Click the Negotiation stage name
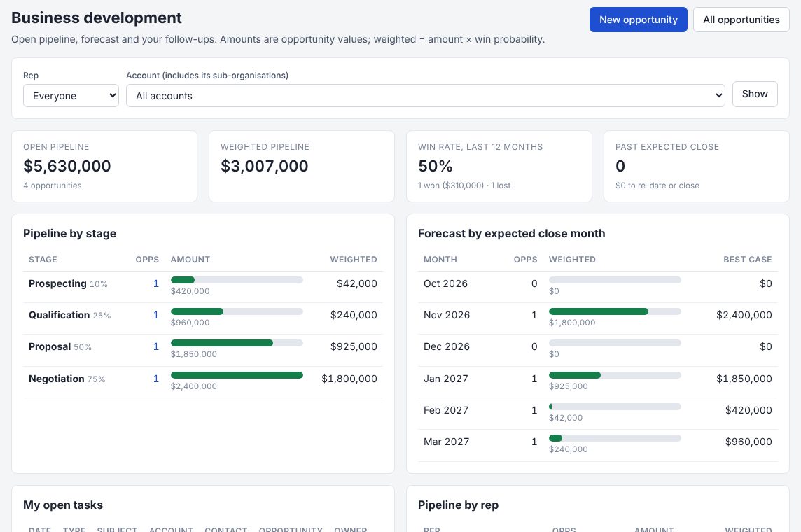Image resolution: width=801 pixels, height=532 pixels. (x=56, y=379)
